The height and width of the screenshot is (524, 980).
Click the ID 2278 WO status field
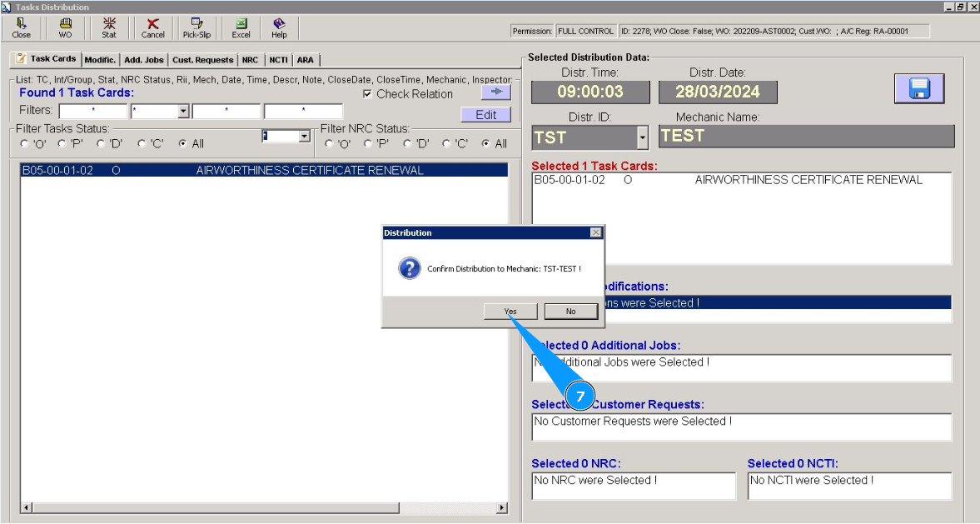coord(774,32)
